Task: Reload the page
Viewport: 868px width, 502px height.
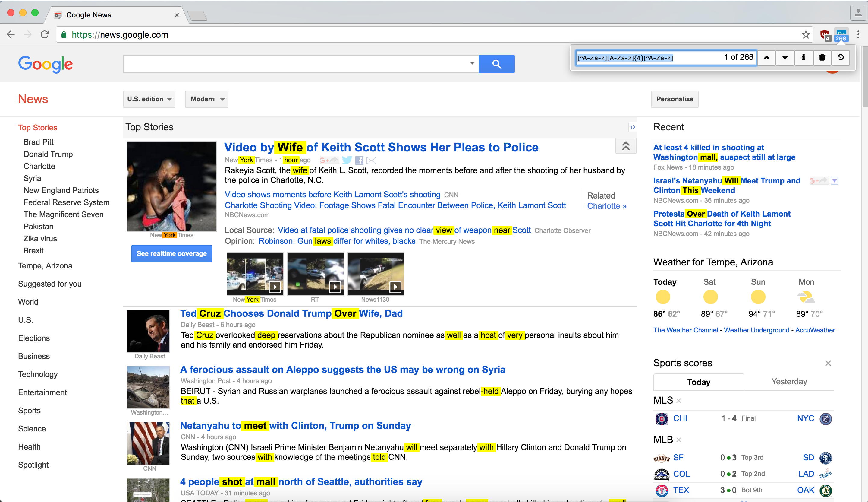Action: tap(45, 34)
